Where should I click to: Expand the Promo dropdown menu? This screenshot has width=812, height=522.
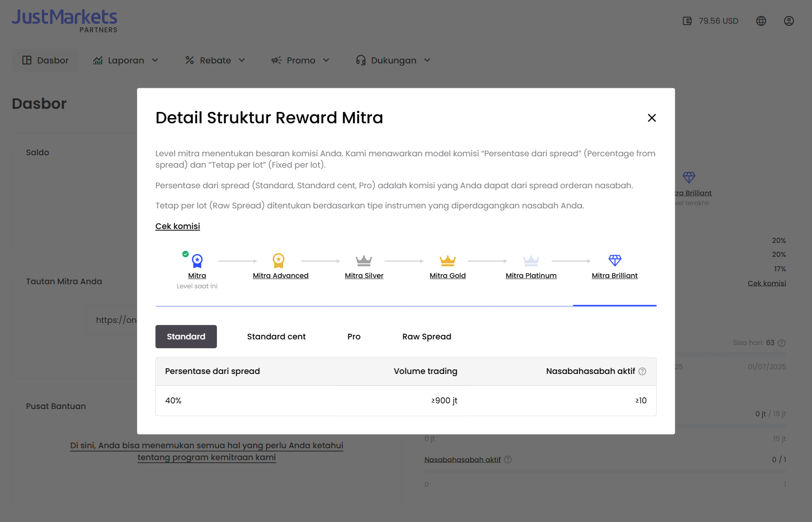point(301,60)
